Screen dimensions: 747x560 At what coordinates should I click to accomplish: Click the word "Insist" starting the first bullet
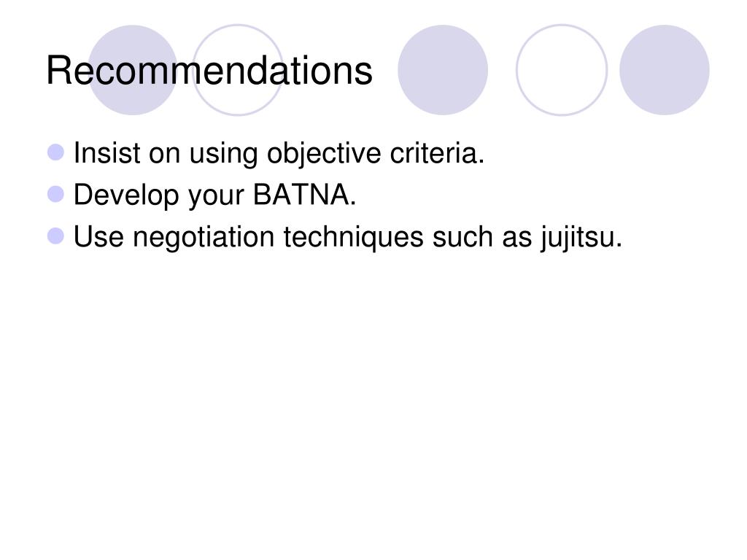coord(107,153)
